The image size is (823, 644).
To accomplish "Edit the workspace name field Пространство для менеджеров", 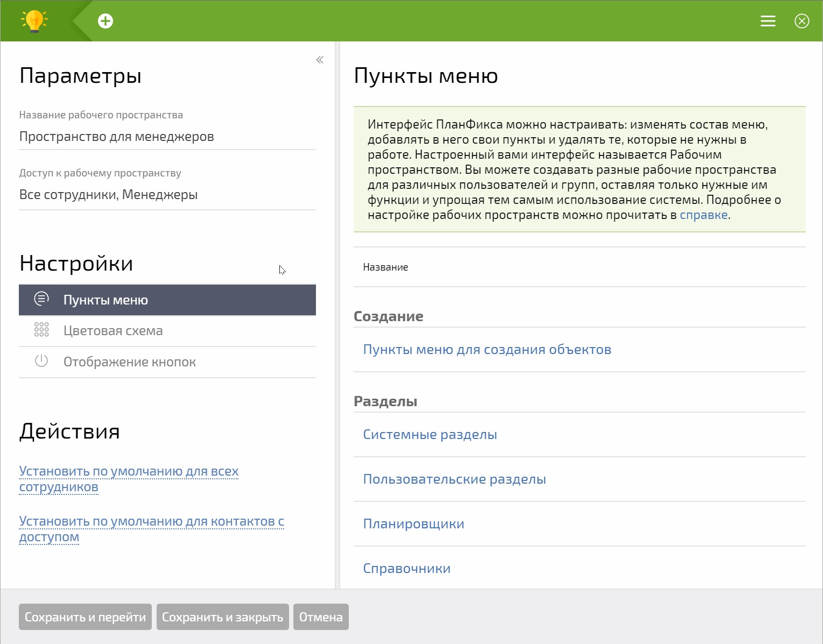I will click(x=167, y=137).
